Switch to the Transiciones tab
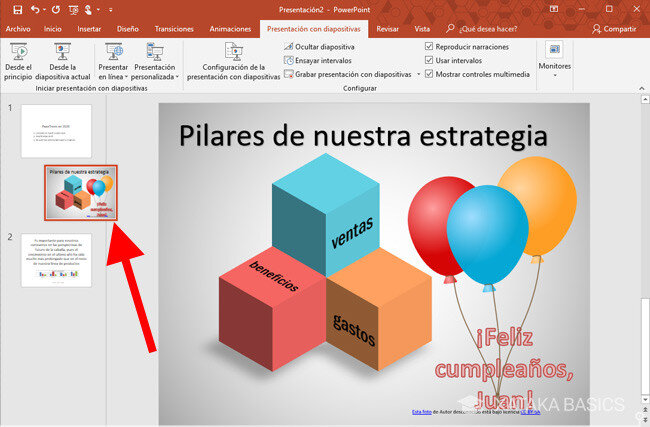The image size is (650, 427). point(174,29)
